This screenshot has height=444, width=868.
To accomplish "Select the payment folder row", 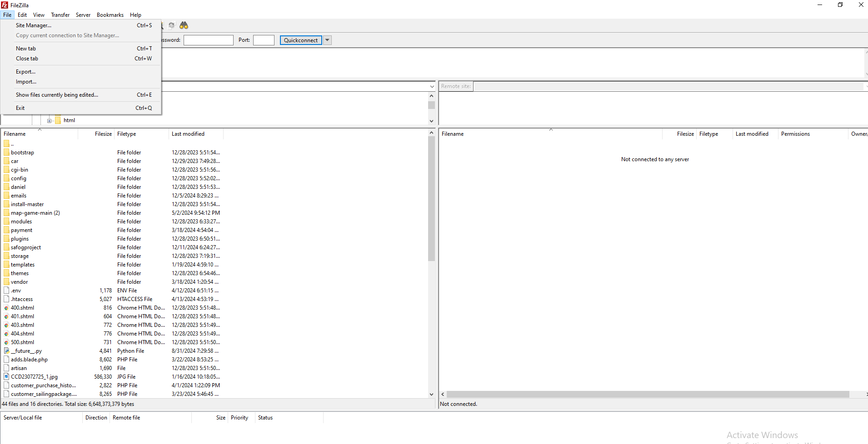I will [112, 230].
